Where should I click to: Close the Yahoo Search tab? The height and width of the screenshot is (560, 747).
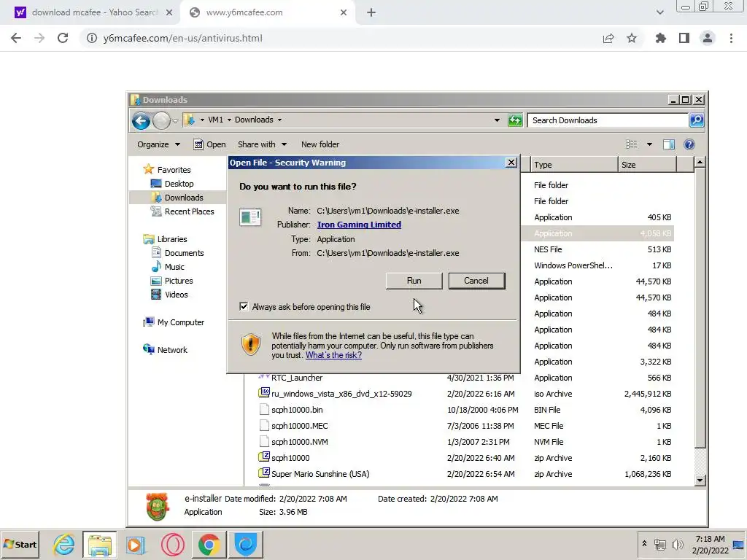pos(169,12)
